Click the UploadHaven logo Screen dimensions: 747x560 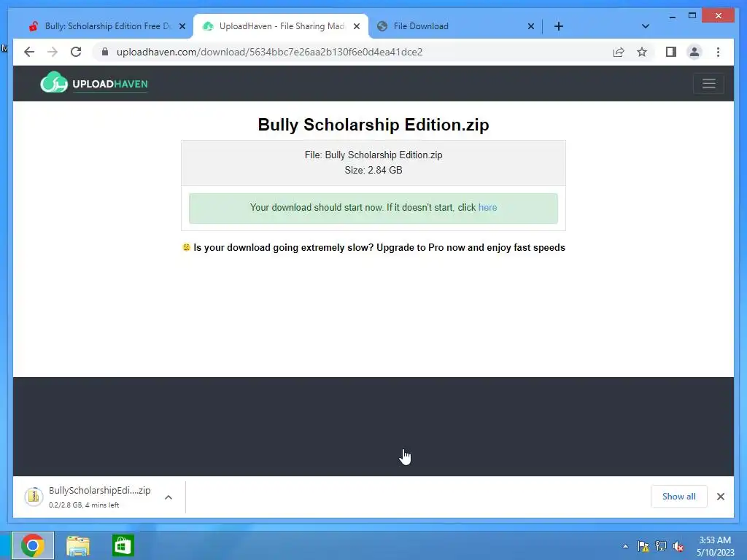pyautogui.click(x=94, y=83)
